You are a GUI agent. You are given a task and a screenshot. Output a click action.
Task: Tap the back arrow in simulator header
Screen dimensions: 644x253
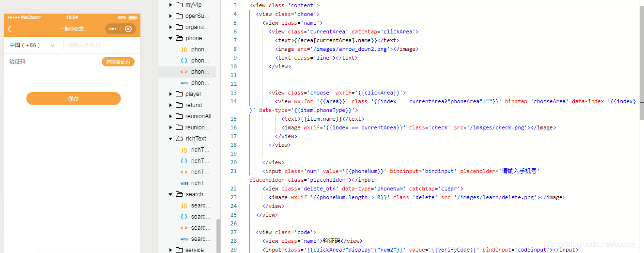point(9,29)
